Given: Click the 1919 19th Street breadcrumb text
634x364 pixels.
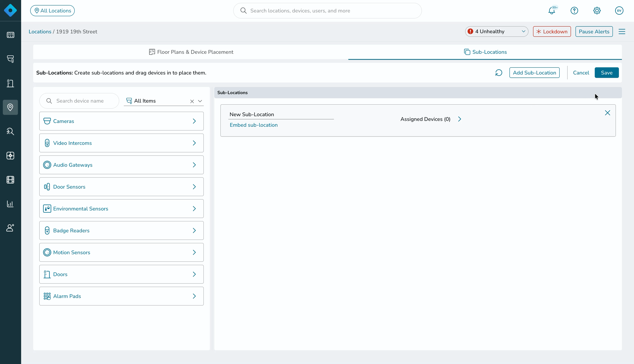Looking at the screenshot, I should (x=77, y=31).
